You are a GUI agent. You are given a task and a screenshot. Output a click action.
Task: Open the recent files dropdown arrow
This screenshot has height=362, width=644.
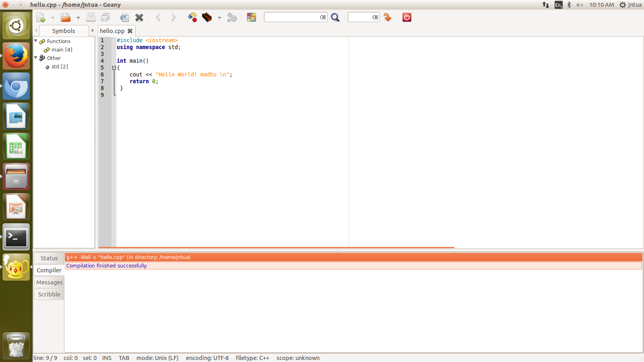[78, 18]
